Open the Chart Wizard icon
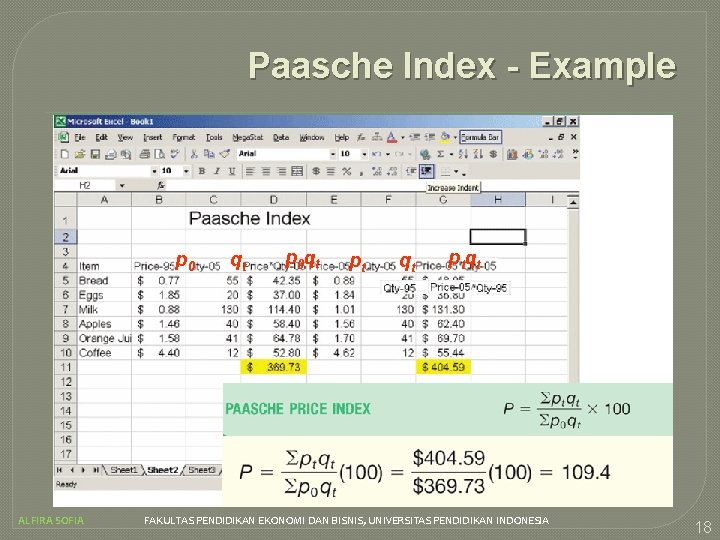This screenshot has width=720, height=540. [512, 154]
